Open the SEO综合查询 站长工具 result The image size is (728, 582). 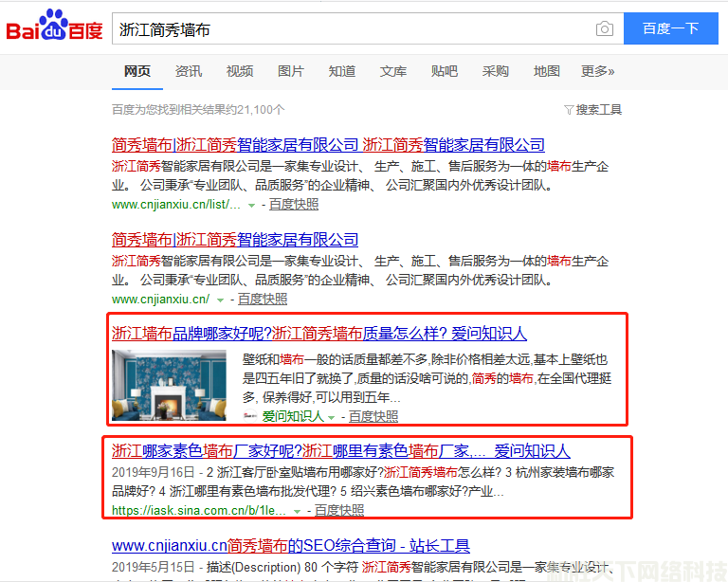point(291,546)
